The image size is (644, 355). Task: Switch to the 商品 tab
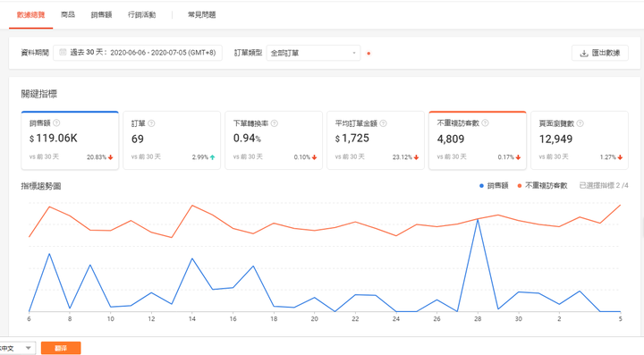point(68,15)
